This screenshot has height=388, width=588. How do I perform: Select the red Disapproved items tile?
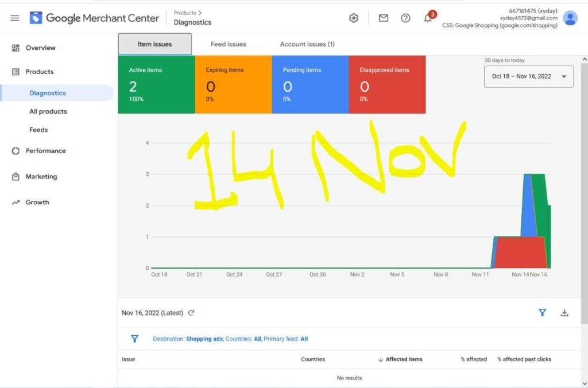coord(387,84)
